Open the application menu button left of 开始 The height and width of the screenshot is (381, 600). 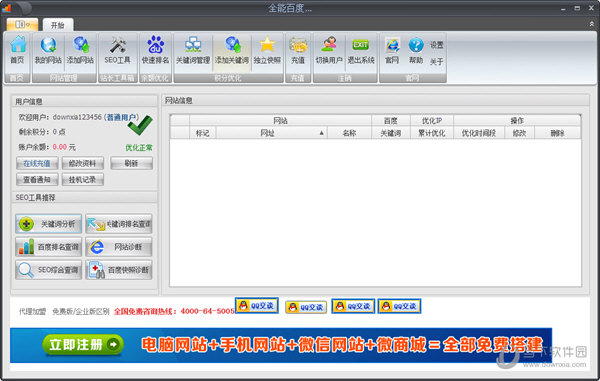coord(22,25)
